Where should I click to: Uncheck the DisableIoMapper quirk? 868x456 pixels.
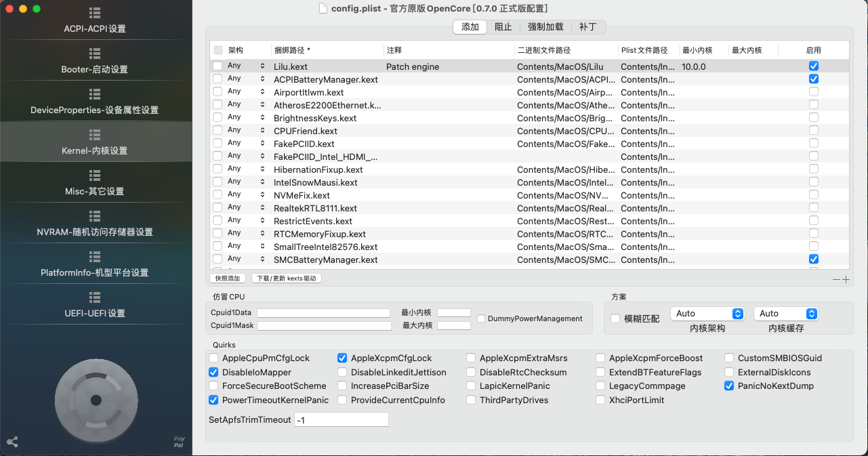coord(213,372)
